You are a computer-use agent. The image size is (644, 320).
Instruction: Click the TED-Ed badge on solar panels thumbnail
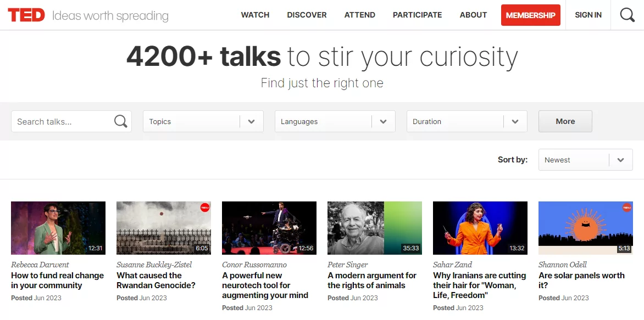coord(627,207)
